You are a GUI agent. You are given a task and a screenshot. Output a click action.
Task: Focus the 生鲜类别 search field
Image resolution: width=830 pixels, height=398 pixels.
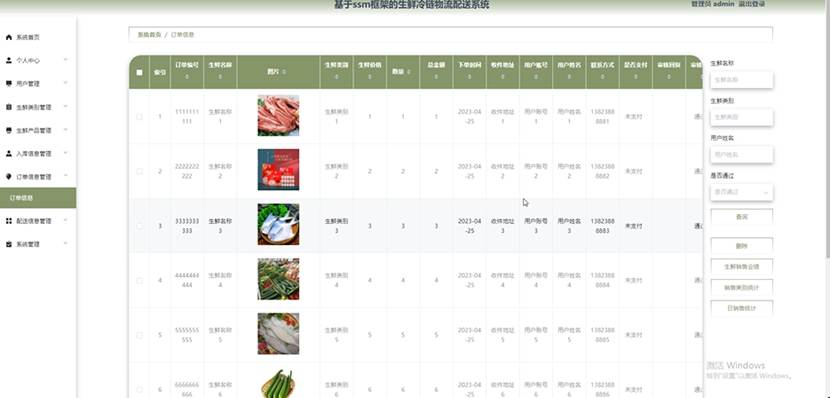pyautogui.click(x=741, y=117)
